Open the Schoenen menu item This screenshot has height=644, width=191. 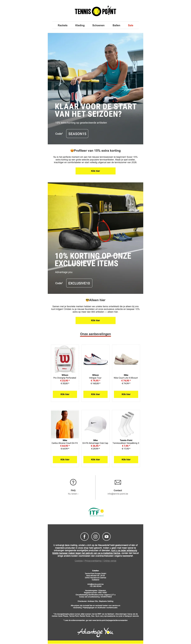(x=99, y=25)
